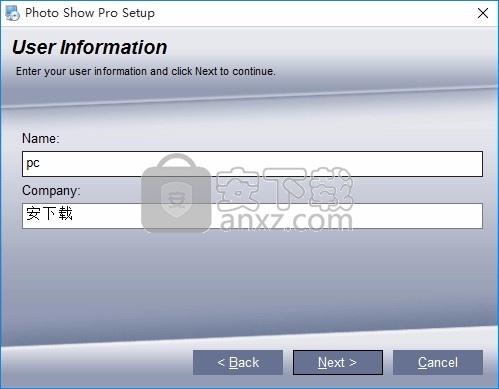
Task: Click the 'Photo Show Pro Setup' title text
Action: pos(90,13)
